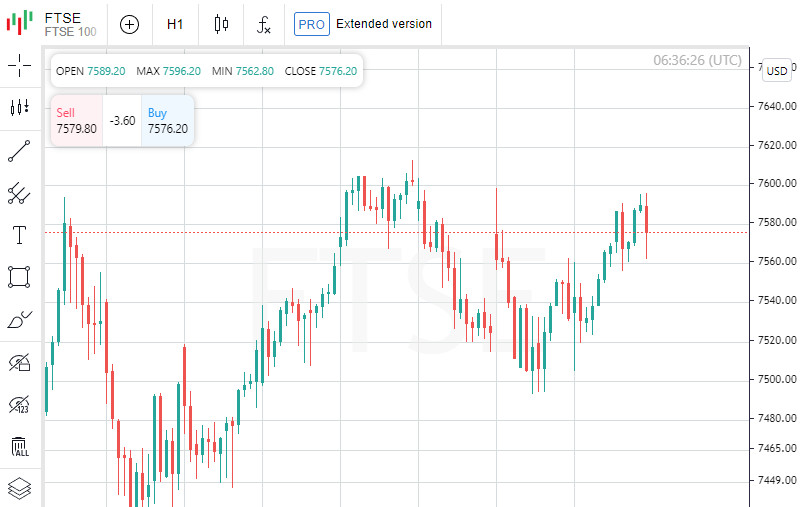806x507 pixels.
Task: Select the bar chart style tool
Action: (20, 107)
